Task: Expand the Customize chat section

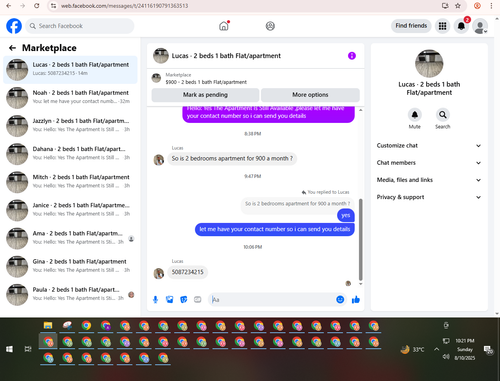Action: point(429,146)
